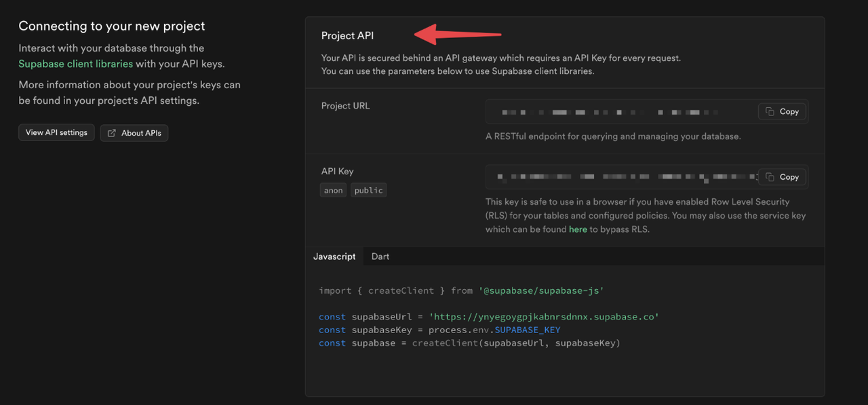The image size is (868, 405).
Task: Click the 'A RESTful endpoint' description text
Action: [x=613, y=136]
